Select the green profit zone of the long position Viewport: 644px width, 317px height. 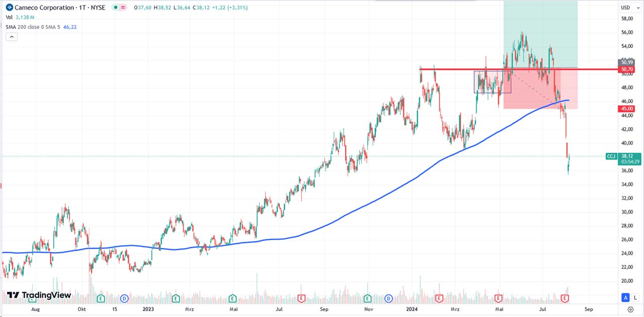coord(540,34)
